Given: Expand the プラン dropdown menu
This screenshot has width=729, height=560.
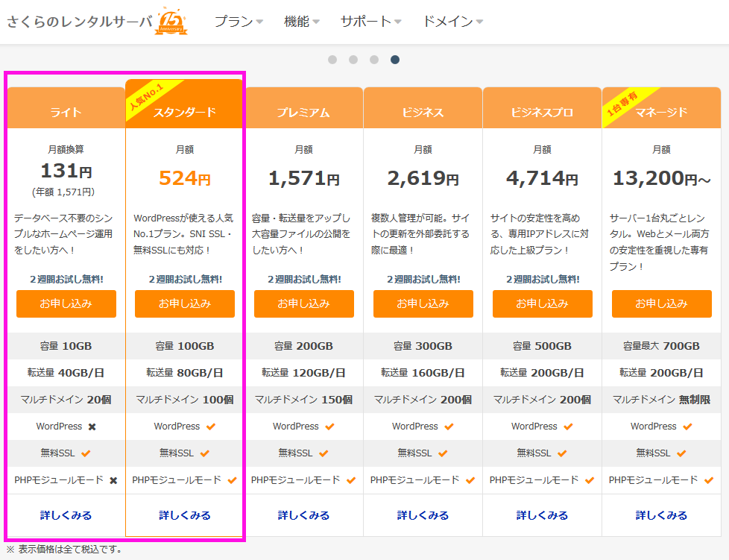Looking at the screenshot, I should click(x=239, y=22).
